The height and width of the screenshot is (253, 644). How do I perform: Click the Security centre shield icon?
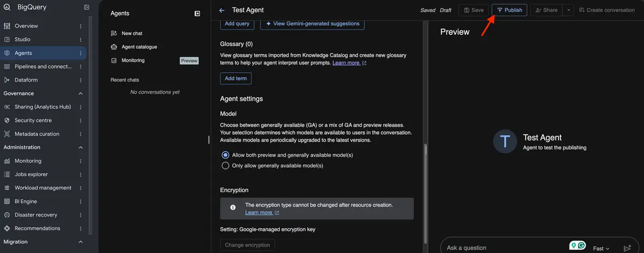[7, 121]
